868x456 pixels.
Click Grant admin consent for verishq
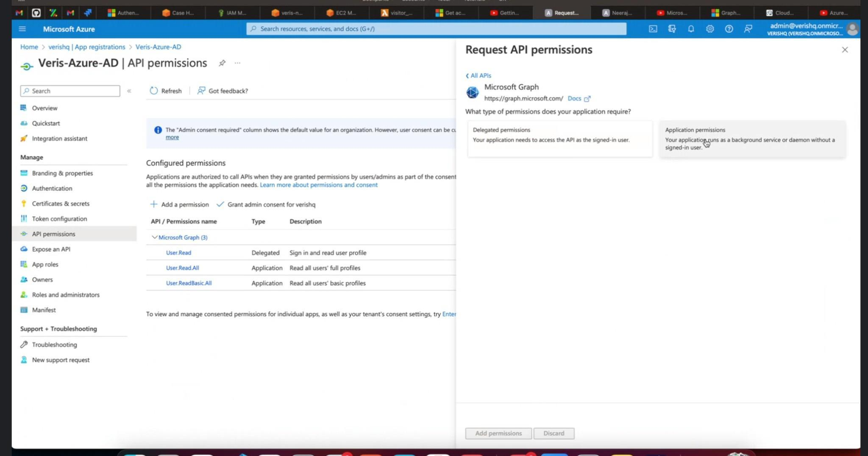(x=266, y=204)
